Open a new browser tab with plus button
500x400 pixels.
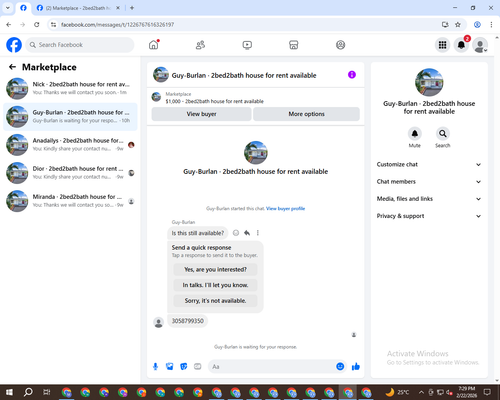click(132, 8)
